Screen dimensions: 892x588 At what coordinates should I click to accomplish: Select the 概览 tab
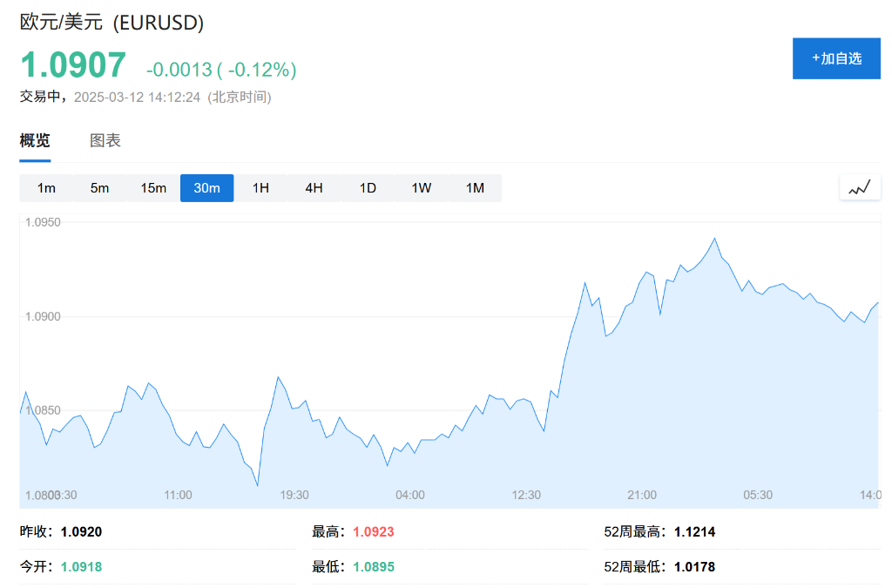tap(35, 140)
